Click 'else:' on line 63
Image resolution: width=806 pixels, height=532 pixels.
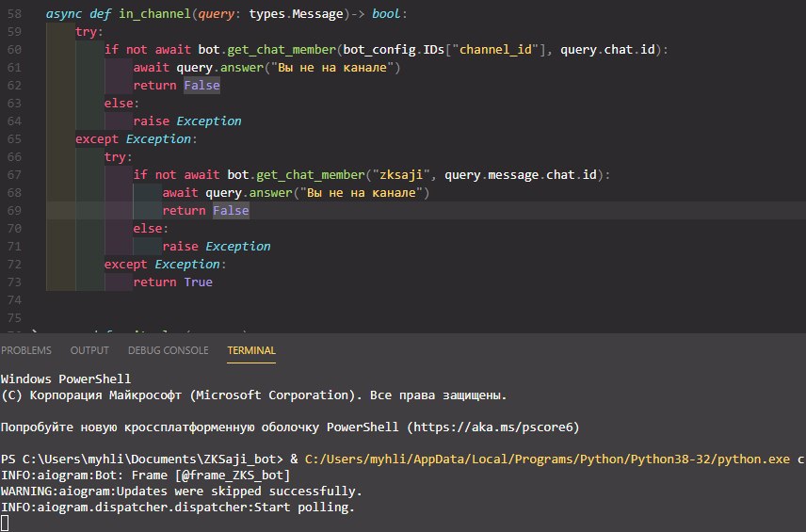121,104
